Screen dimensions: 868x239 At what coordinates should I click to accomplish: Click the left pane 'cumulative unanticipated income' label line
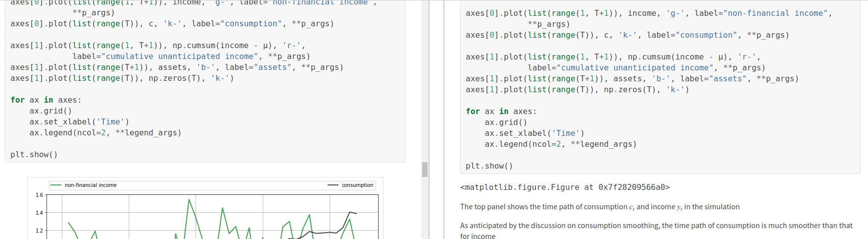(192, 57)
